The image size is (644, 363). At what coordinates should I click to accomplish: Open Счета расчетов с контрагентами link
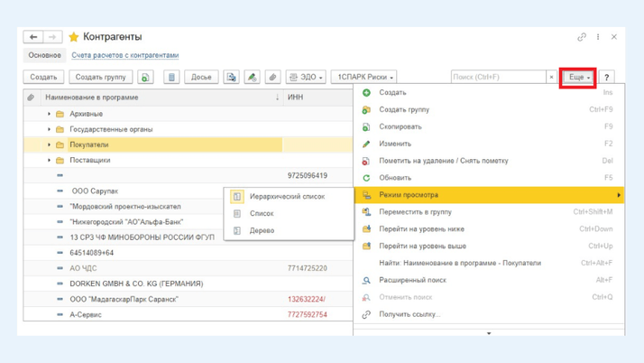pos(125,55)
